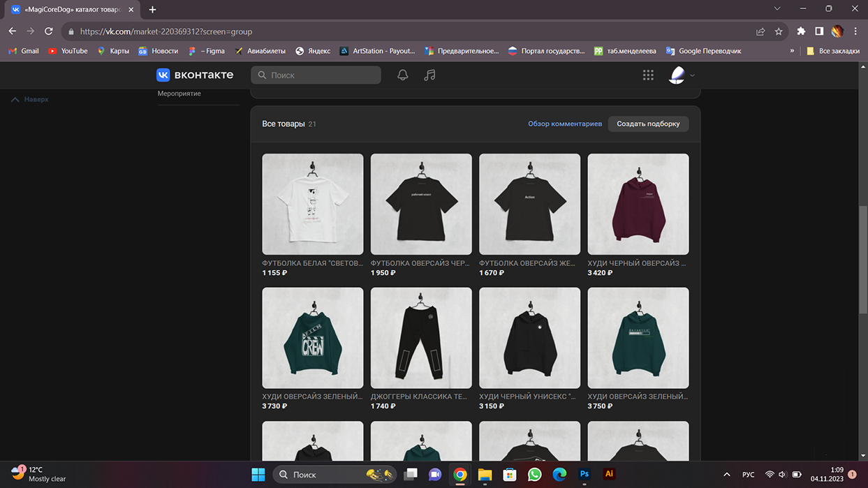
Task: Show hidden bookmarks overflow chevron
Action: (x=792, y=51)
